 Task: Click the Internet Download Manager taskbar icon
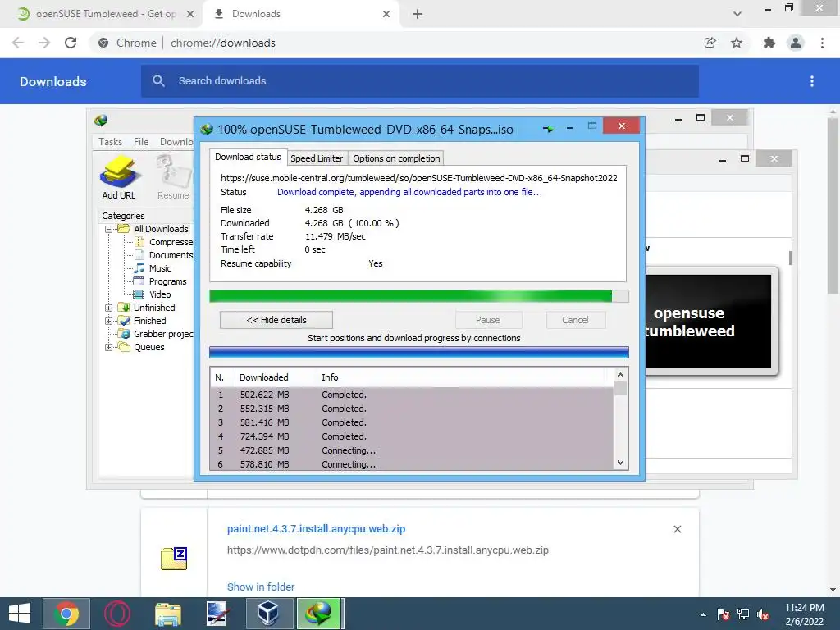pyautogui.click(x=319, y=614)
